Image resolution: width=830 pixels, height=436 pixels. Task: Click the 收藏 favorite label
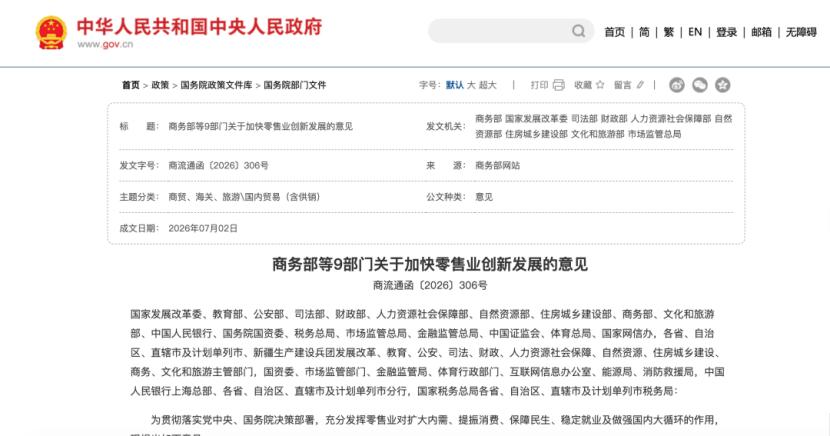click(x=583, y=85)
